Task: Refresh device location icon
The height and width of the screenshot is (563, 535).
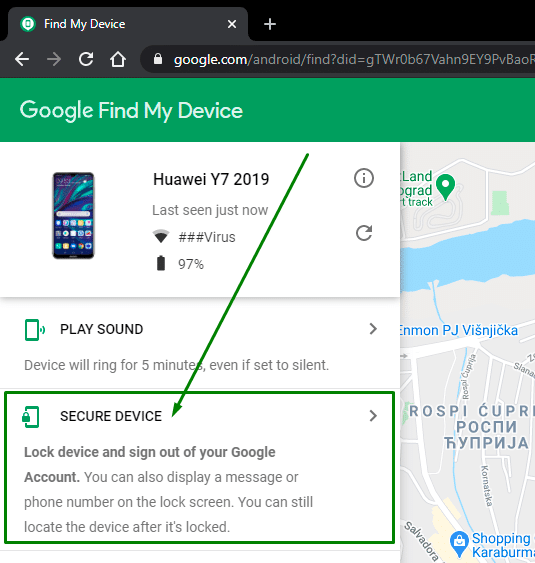Action: (364, 233)
